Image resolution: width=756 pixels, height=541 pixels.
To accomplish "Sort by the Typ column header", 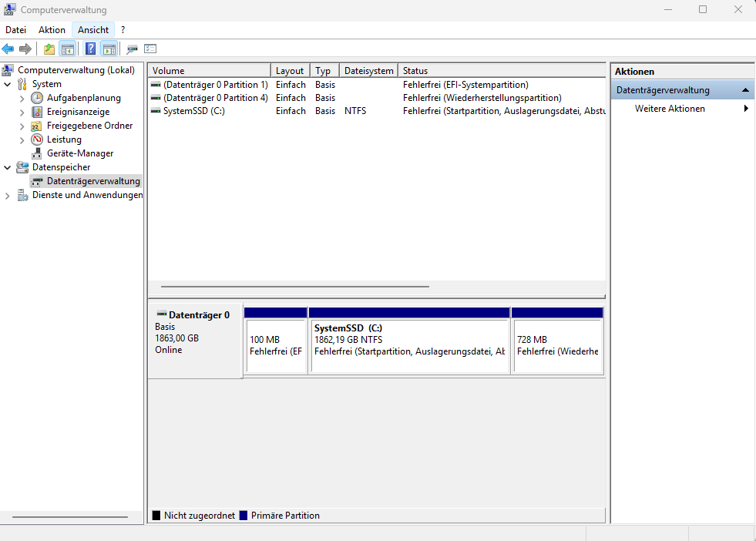I will coord(325,70).
